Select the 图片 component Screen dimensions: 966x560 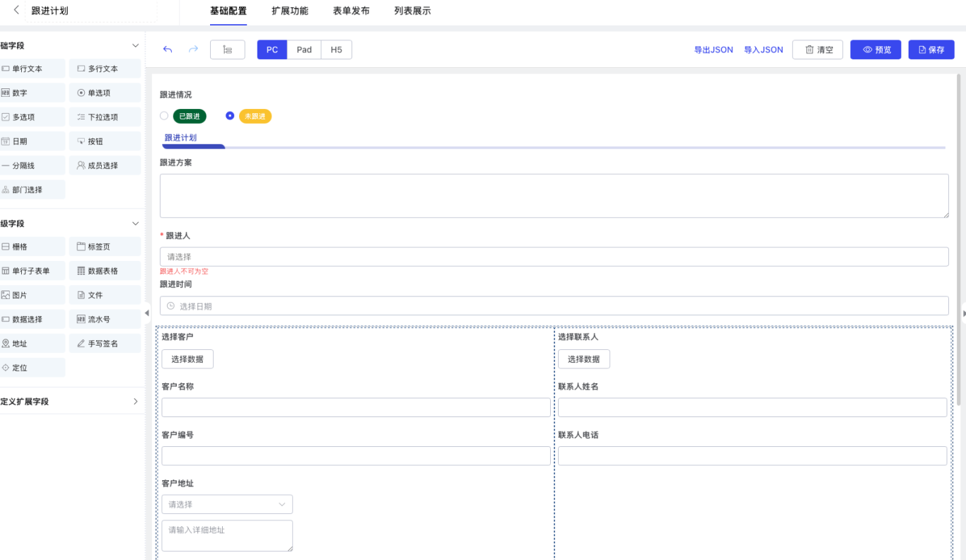[x=32, y=295]
